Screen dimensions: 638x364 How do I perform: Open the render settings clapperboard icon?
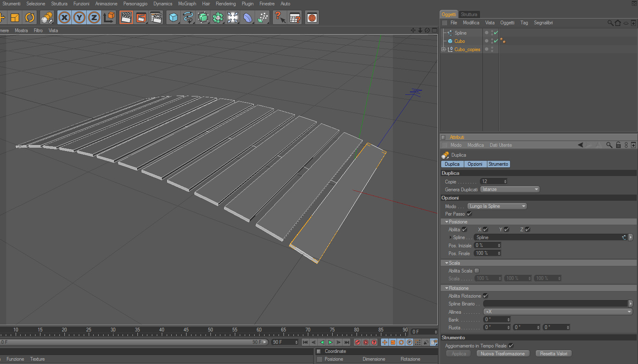tap(156, 17)
